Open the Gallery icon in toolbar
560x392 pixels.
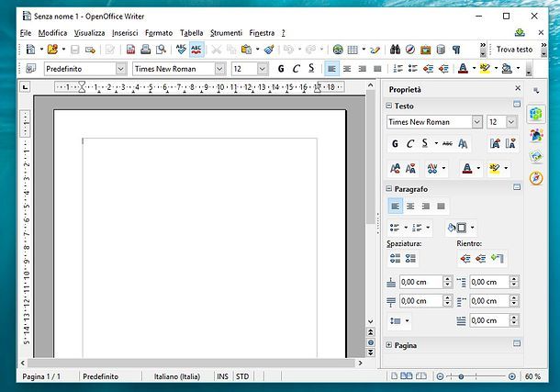click(x=426, y=50)
